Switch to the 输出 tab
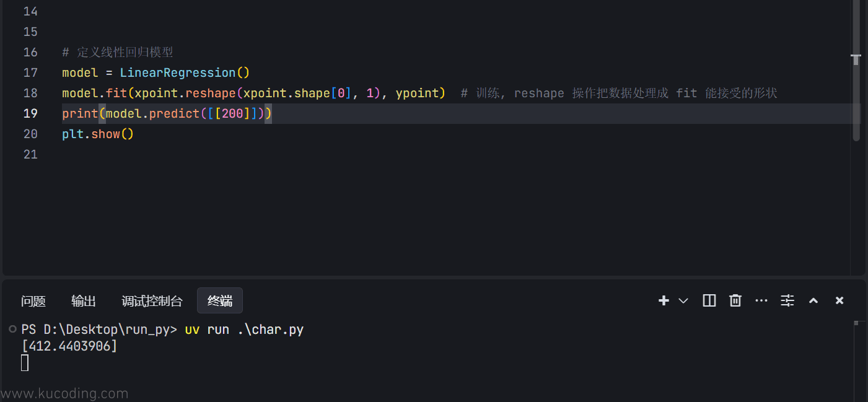868x402 pixels. click(x=84, y=301)
